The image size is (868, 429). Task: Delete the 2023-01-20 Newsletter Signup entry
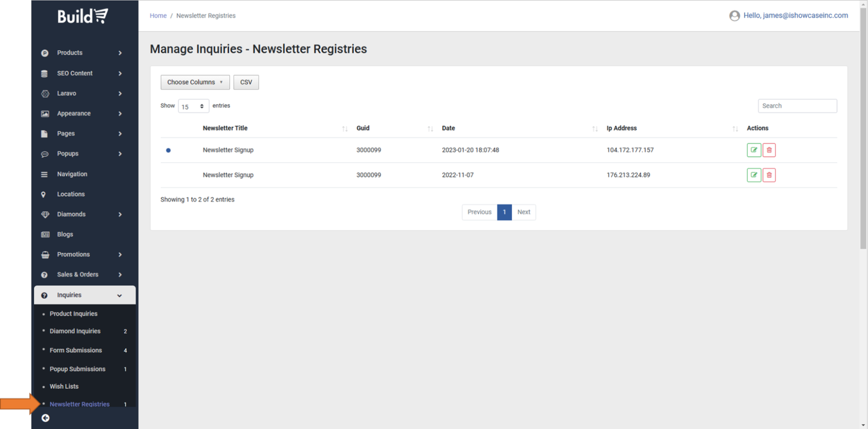click(x=769, y=150)
